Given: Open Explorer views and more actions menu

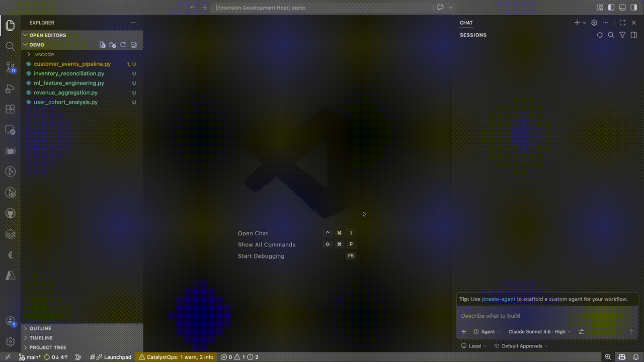Looking at the screenshot, I should click(133, 23).
